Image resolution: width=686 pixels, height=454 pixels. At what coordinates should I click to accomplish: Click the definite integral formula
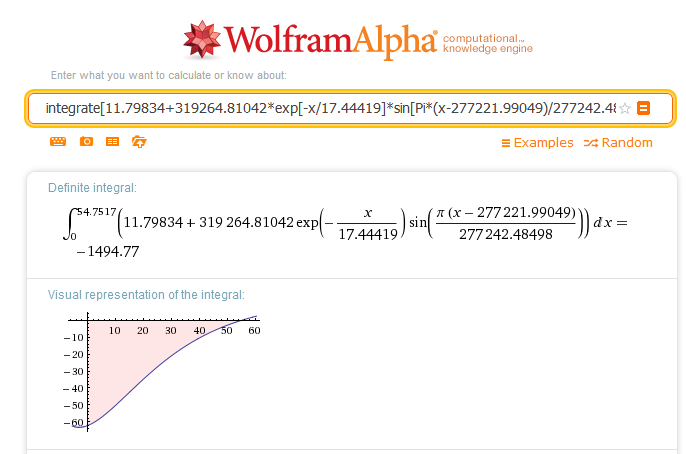coord(346,224)
